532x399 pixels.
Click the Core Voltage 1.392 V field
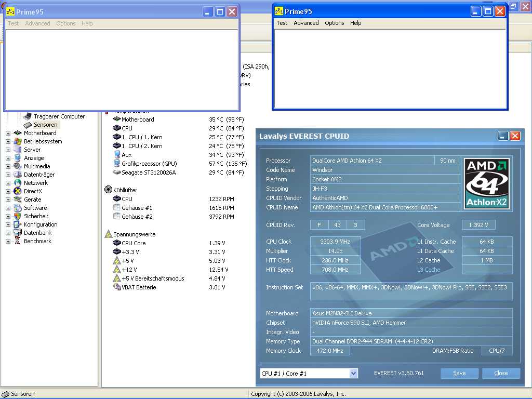[478, 224]
